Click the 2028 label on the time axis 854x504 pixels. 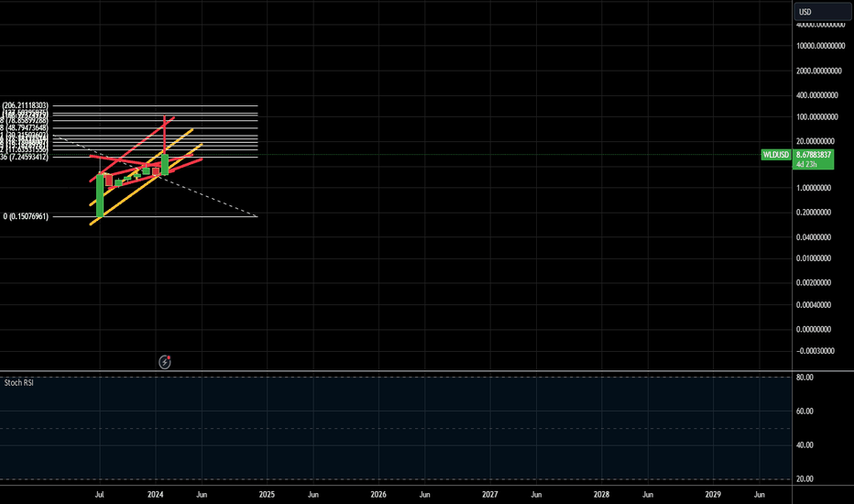(x=601, y=495)
